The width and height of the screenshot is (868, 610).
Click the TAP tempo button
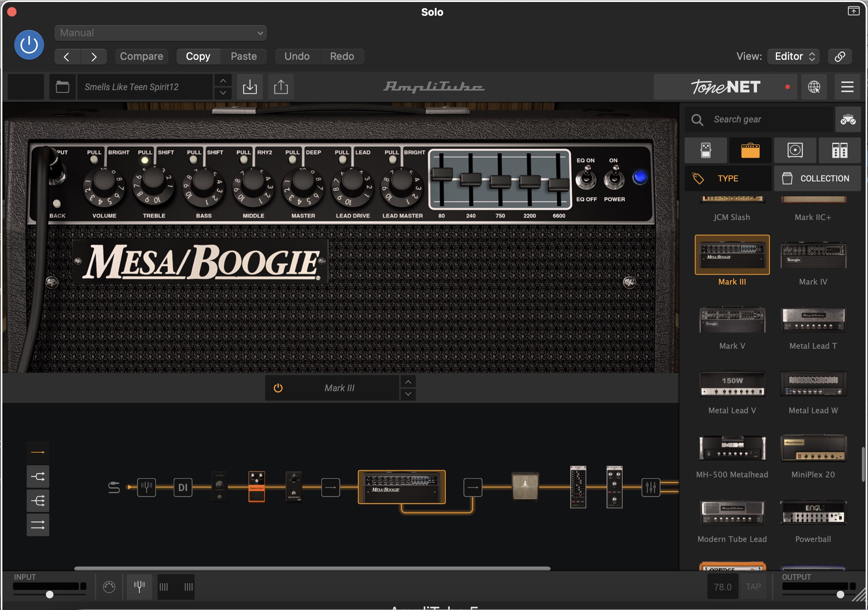[x=753, y=587]
